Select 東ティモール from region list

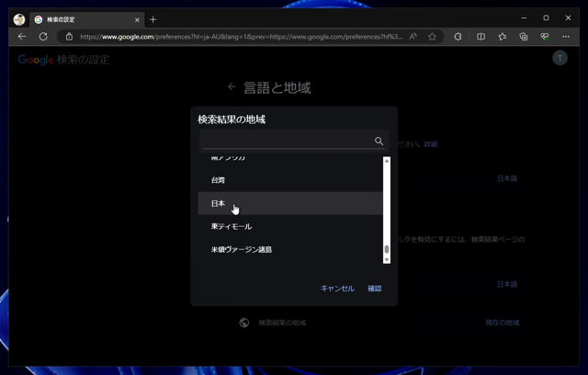(290, 226)
